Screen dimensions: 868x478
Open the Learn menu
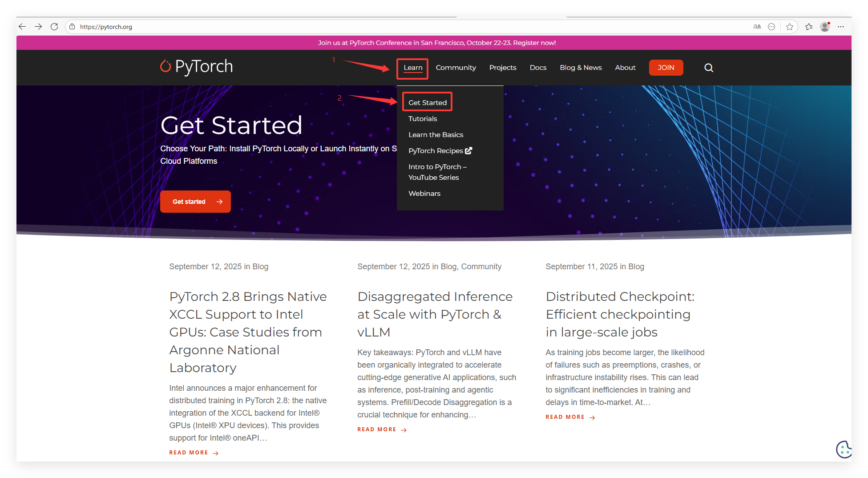(x=413, y=68)
